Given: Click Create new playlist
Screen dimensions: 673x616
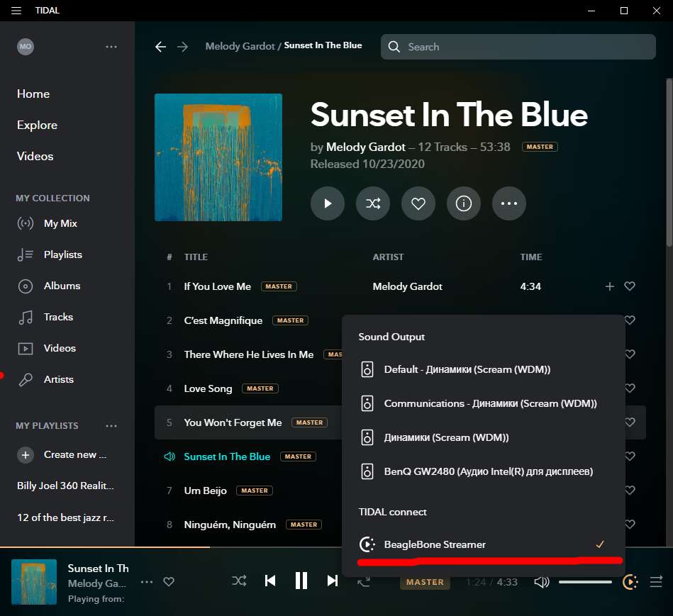Looking at the screenshot, I should 62,454.
